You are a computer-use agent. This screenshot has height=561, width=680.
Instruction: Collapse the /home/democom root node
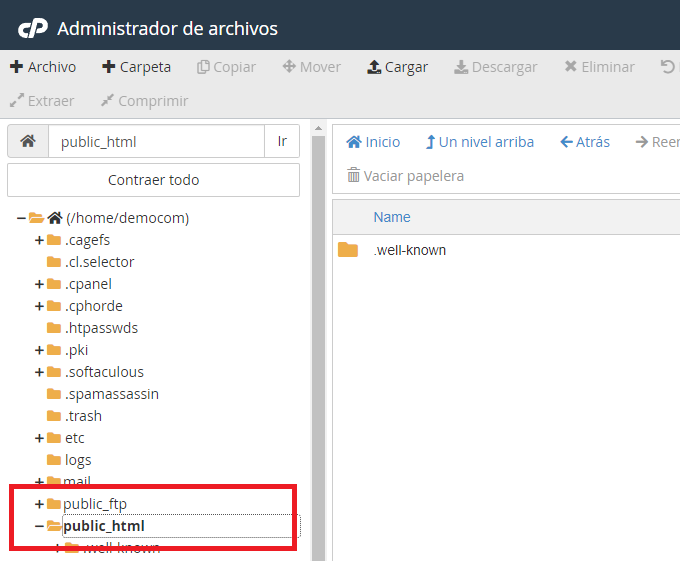pyautogui.click(x=21, y=218)
